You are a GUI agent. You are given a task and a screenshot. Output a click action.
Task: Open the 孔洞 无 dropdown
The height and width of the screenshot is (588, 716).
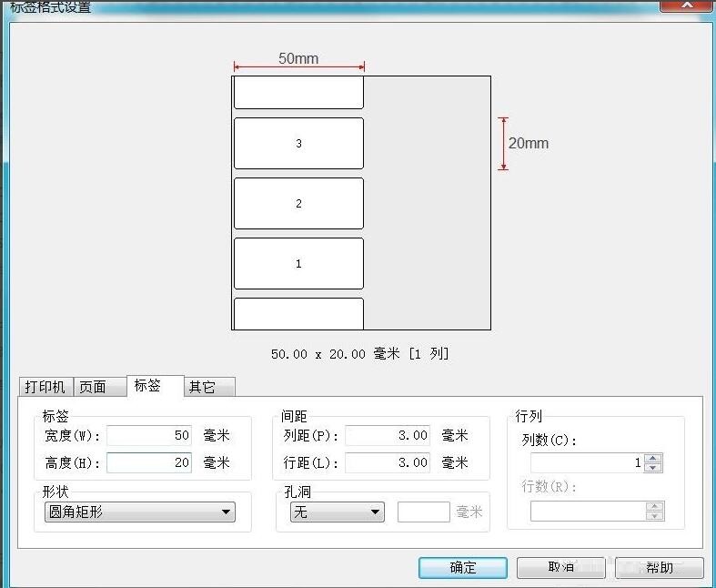point(338,512)
